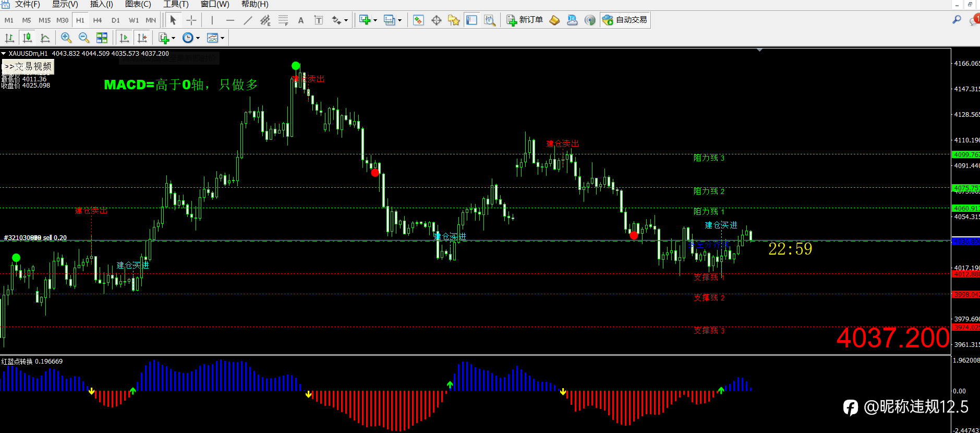Click the search magnifier icon

click(x=957, y=19)
